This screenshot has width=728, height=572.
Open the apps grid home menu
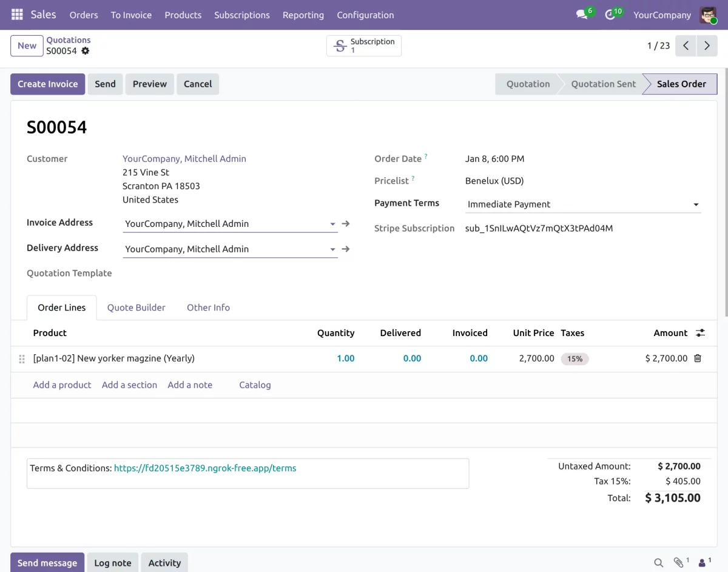tap(17, 15)
